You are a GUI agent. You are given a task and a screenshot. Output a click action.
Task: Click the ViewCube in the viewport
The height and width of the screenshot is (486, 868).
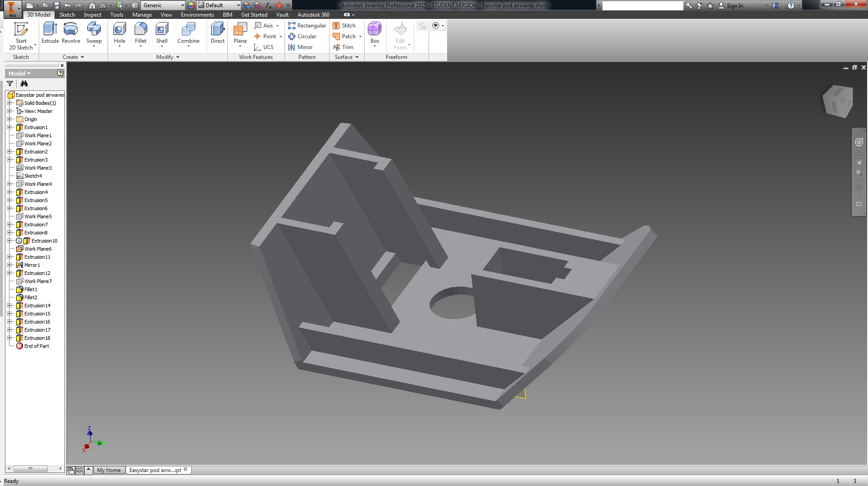(838, 101)
